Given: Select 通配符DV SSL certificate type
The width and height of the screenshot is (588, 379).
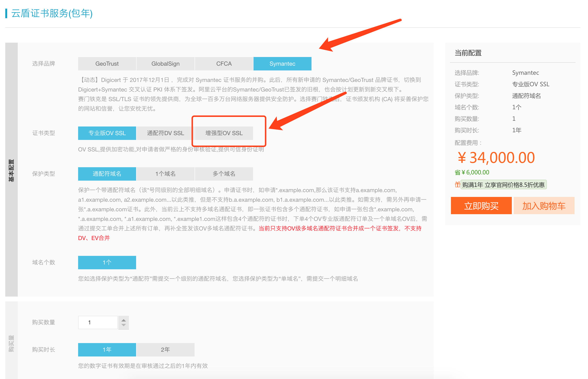Looking at the screenshot, I should (165, 133).
